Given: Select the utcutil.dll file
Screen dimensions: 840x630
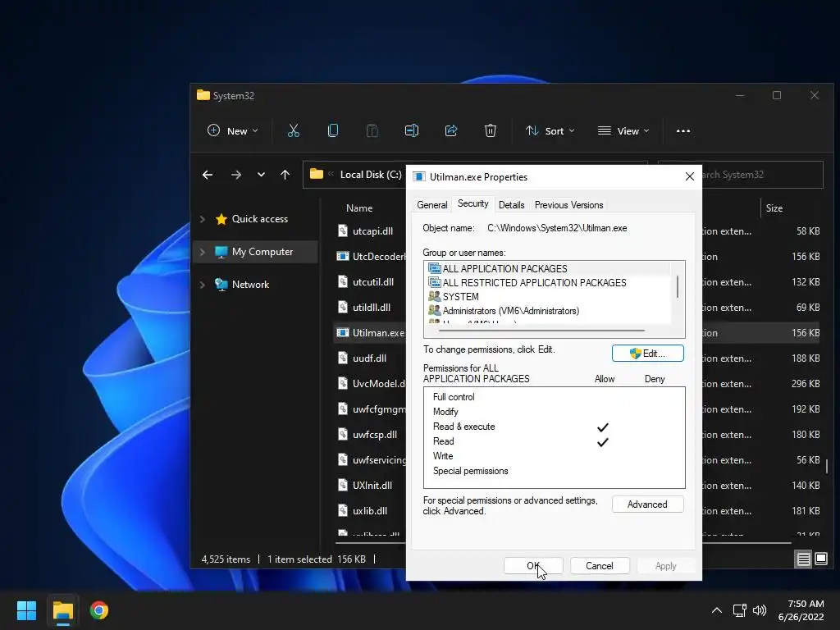Looking at the screenshot, I should point(373,282).
